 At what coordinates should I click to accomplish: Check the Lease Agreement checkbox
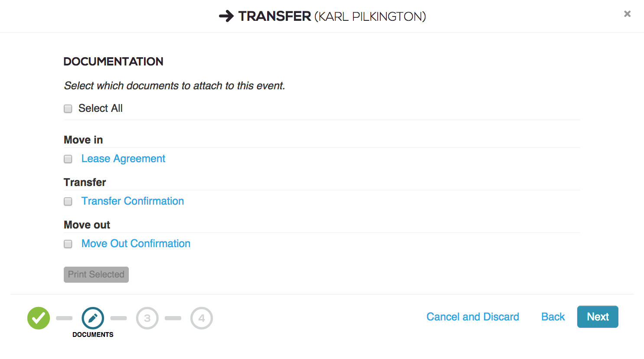point(68,159)
